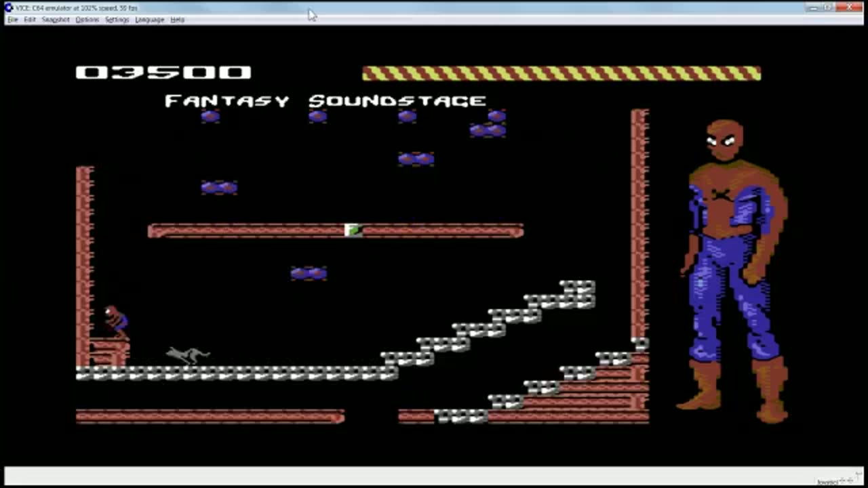The height and width of the screenshot is (488, 868).
Task: Click the "Fantasy Soundstage" level title
Action: click(325, 101)
